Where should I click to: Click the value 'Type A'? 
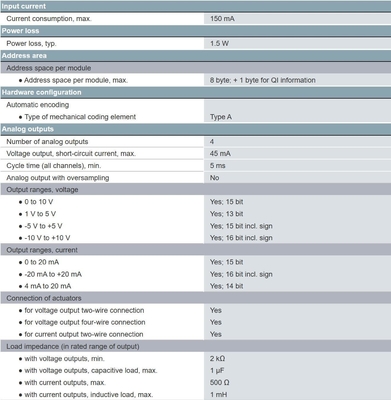pos(221,117)
